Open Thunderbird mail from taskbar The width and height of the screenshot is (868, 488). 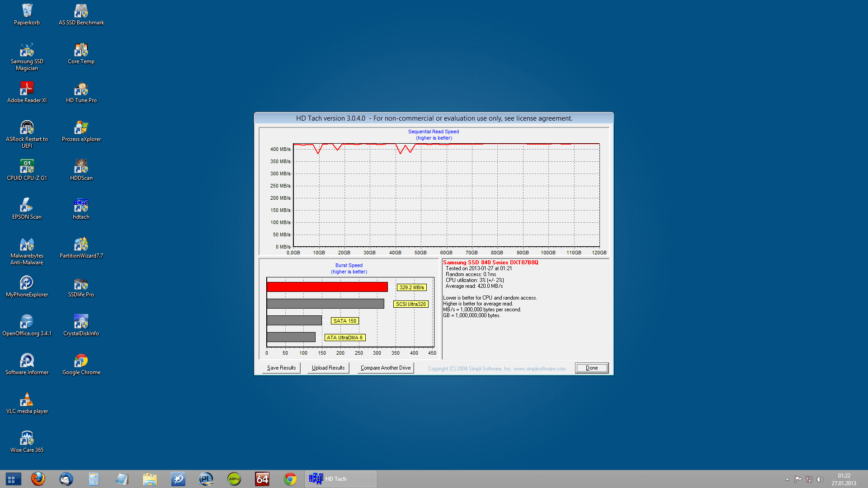pos(66,479)
